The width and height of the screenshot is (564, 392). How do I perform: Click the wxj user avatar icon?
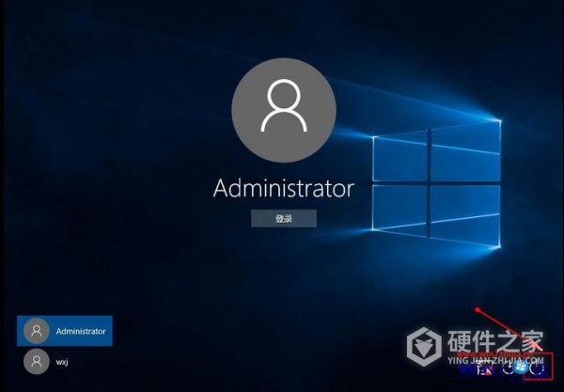click(x=36, y=359)
